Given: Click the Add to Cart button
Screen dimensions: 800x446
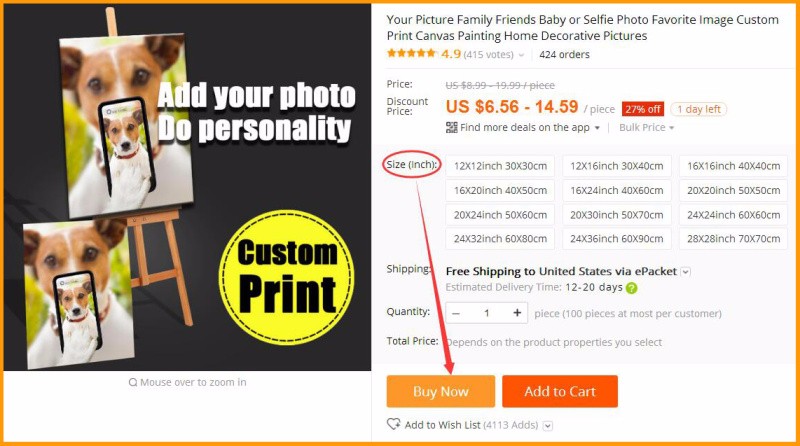Looking at the screenshot, I should click(x=560, y=391).
